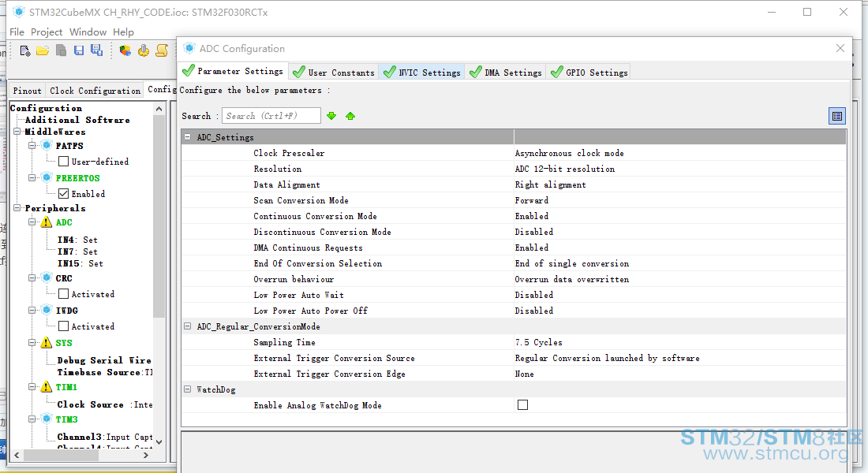Click the IWDG cube icon

47,310
